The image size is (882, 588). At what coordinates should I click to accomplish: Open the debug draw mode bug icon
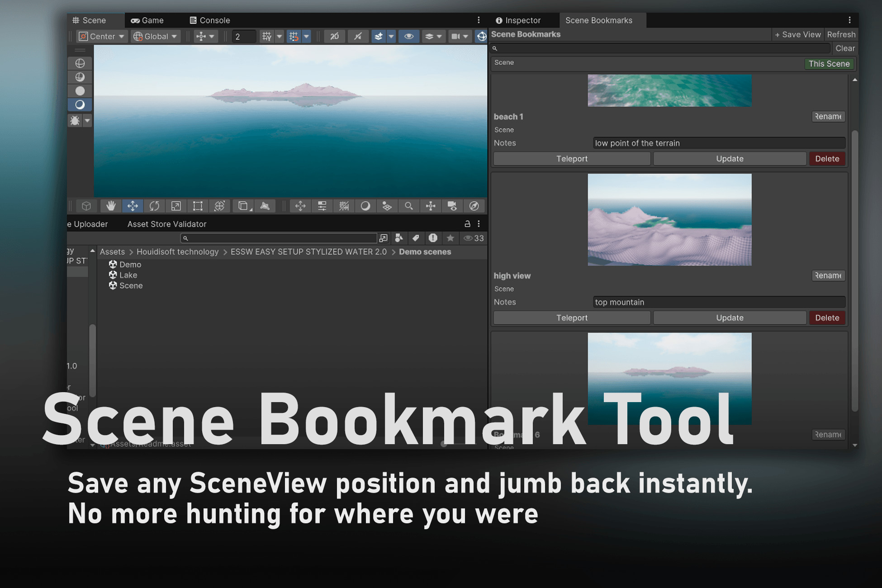coord(75,121)
